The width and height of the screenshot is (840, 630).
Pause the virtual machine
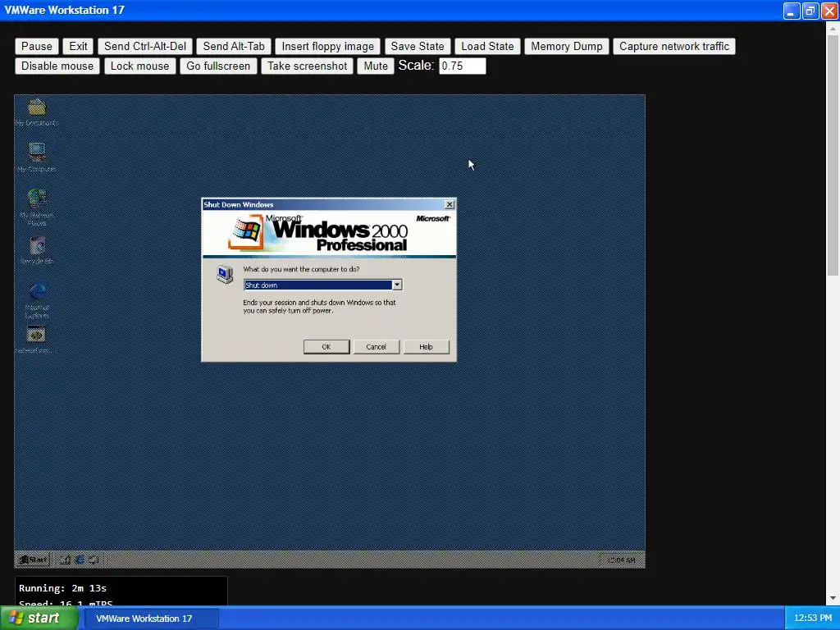37,46
